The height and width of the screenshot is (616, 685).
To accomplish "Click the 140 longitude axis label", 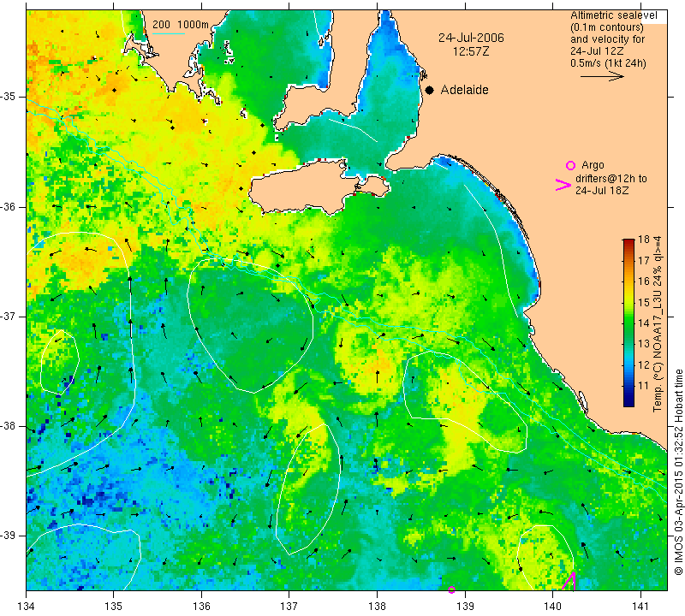I will click(552, 607).
